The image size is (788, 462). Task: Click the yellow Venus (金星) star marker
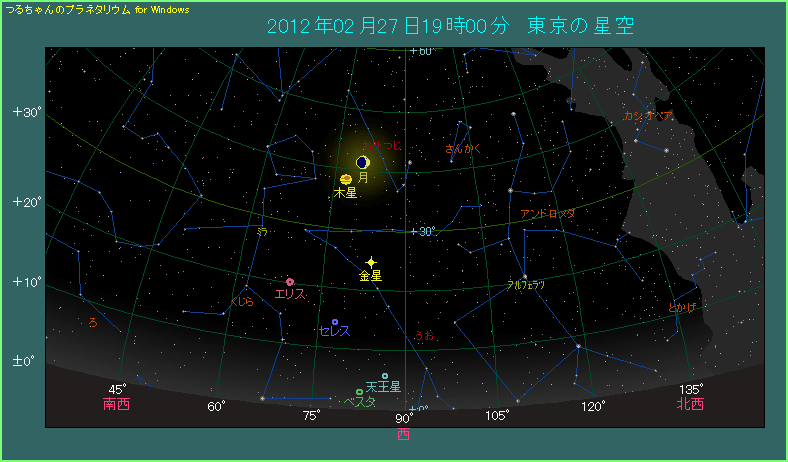click(371, 261)
